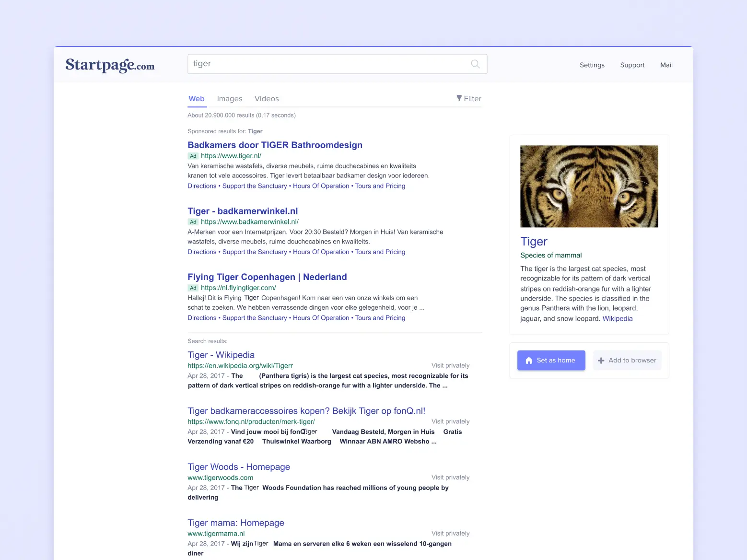The image size is (747, 560).
Task: Click Tours and Pricing under badkamerwinkel.nl ad
Action: [x=380, y=252]
